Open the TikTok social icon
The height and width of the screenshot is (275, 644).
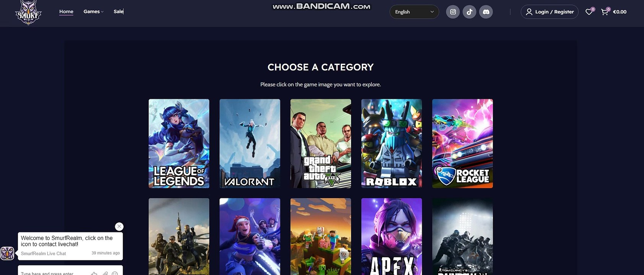(x=470, y=12)
